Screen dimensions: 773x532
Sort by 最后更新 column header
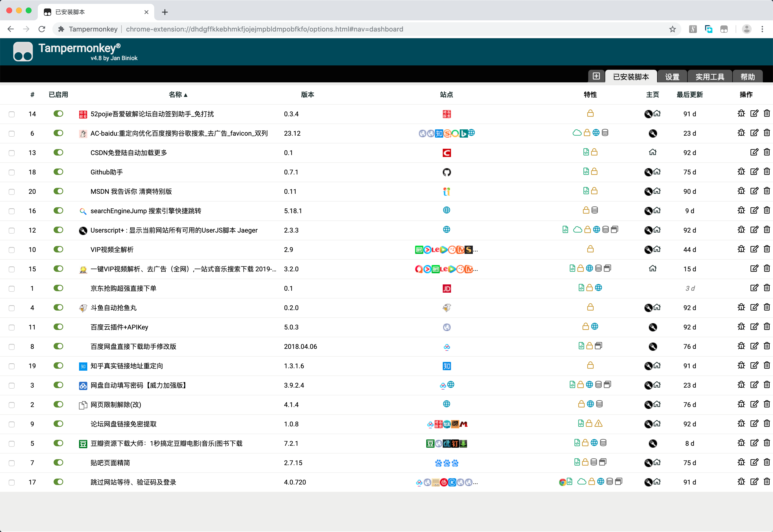point(690,95)
